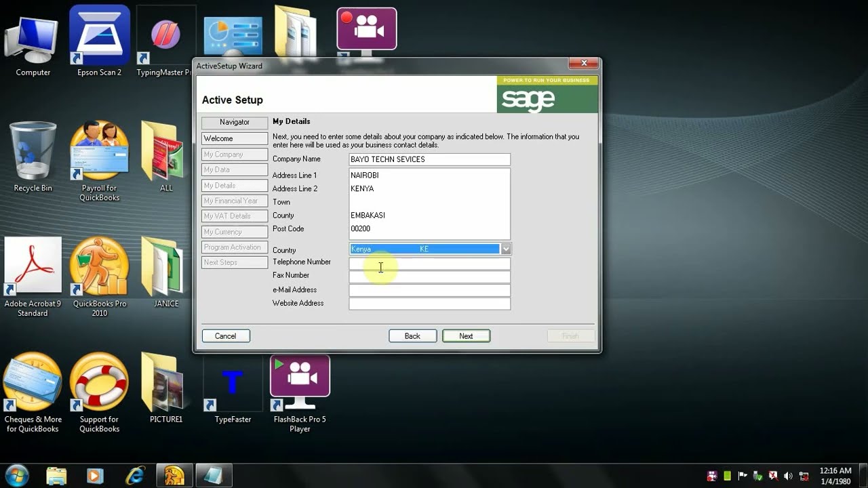Launch Internet Explorer from taskbar

pyautogui.click(x=135, y=476)
